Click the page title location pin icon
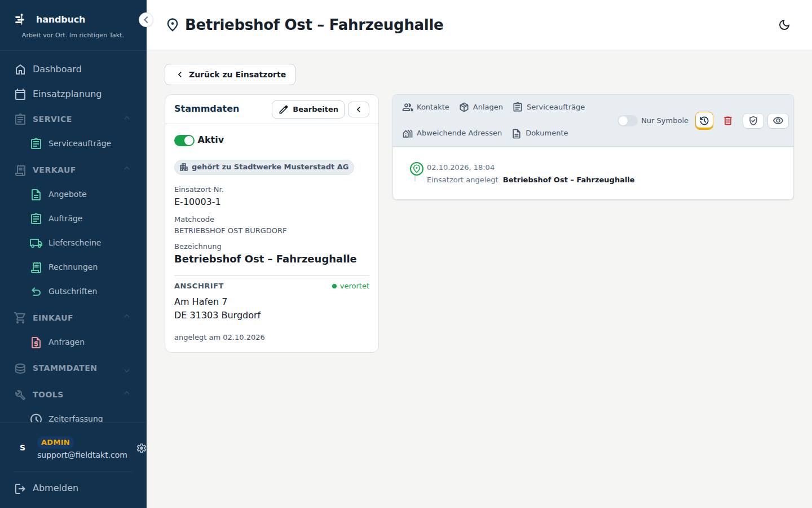 173,25
